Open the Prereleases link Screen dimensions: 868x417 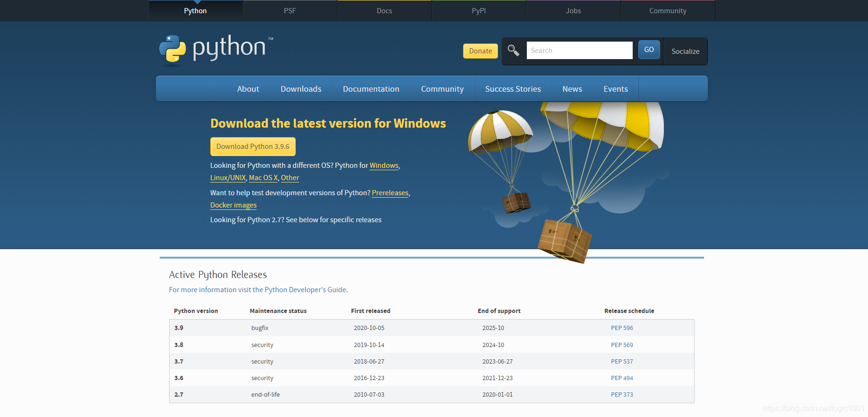point(390,193)
